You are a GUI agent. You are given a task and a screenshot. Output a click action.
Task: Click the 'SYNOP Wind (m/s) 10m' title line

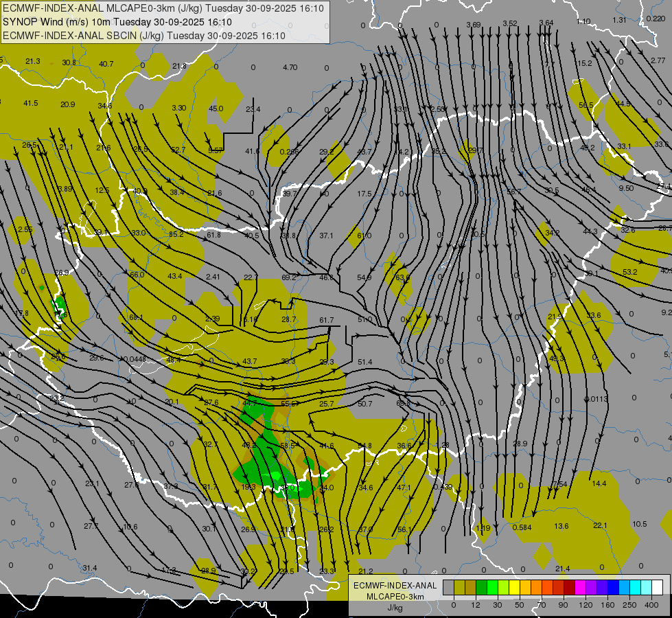(117, 22)
